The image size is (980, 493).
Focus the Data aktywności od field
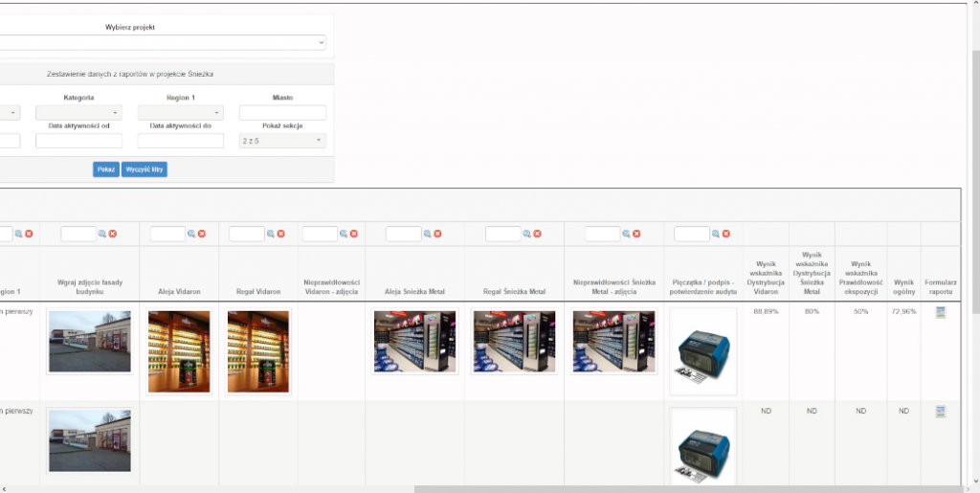click(x=78, y=141)
